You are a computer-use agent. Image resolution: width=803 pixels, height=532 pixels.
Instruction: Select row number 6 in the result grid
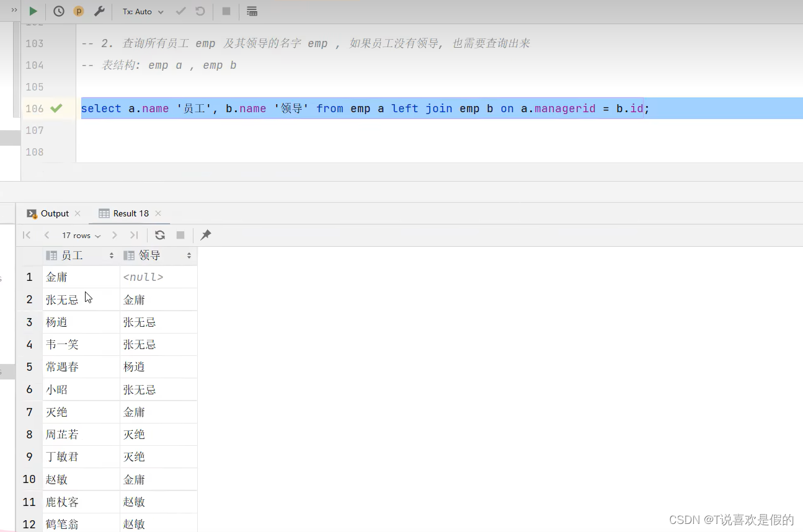(29, 390)
